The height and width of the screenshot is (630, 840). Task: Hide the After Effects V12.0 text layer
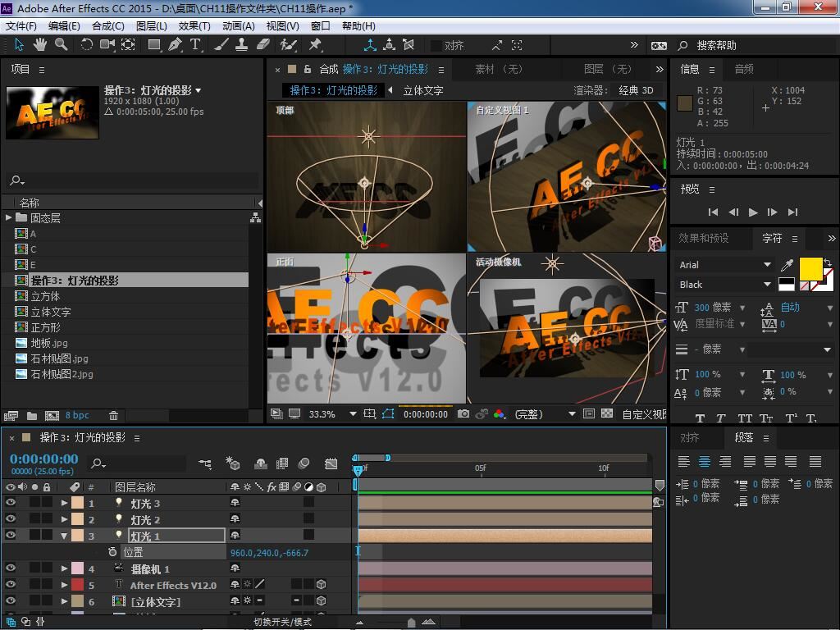coord(10,584)
